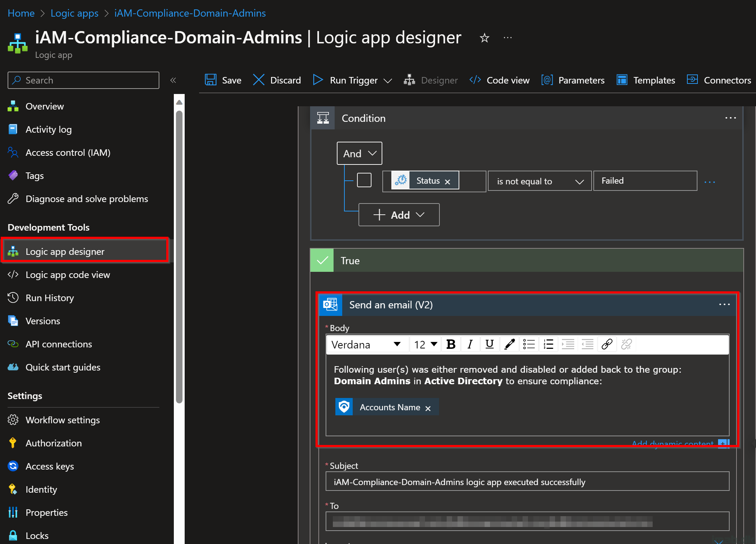
Task: Expand the Add condition dropdown
Action: (399, 215)
